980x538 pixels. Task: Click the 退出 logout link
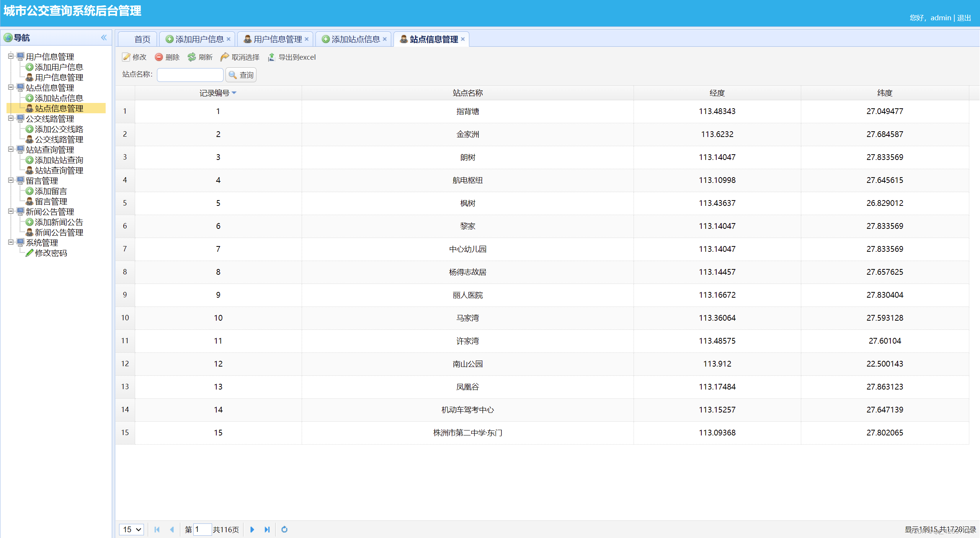(x=964, y=18)
